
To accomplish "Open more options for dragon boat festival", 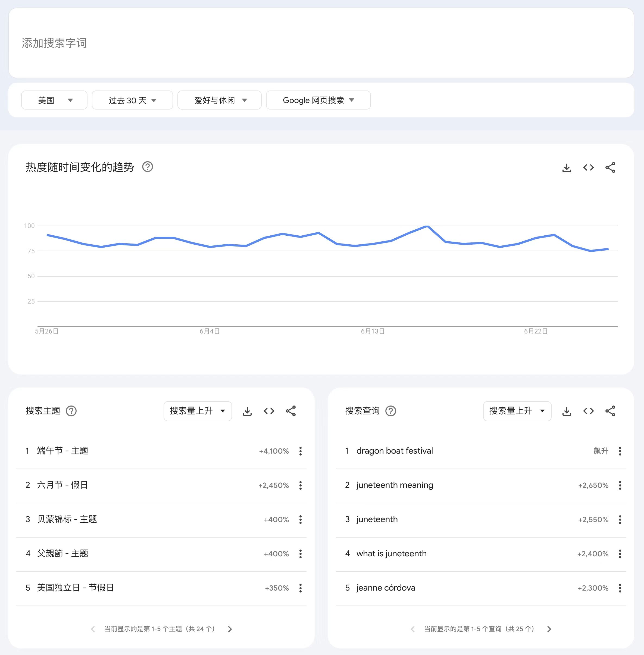I will [x=620, y=451].
